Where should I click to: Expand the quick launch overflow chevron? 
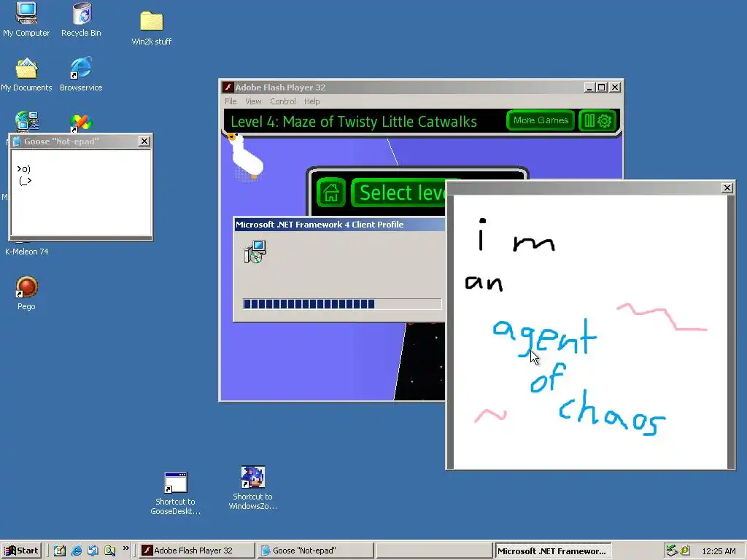[125, 548]
